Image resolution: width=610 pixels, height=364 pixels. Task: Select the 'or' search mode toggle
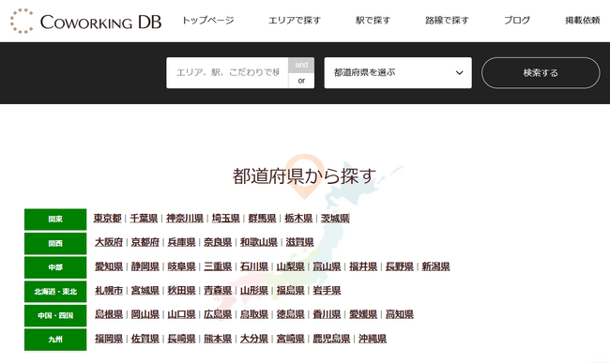(301, 81)
